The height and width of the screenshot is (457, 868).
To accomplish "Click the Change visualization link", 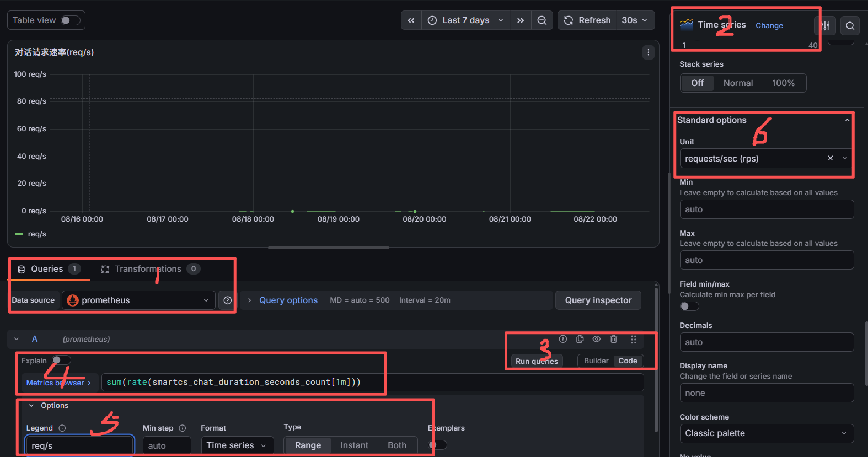I will [x=769, y=25].
